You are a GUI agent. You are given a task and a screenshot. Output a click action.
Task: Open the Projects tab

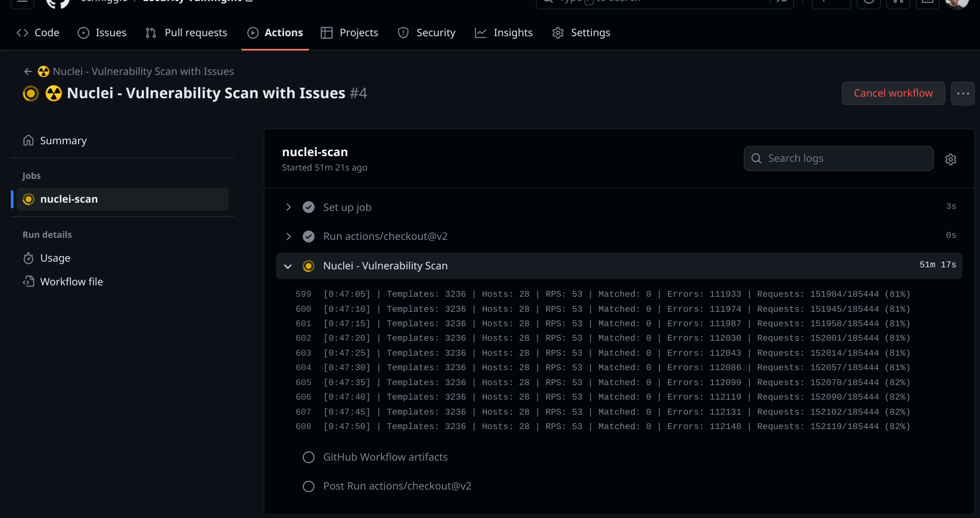pyautogui.click(x=350, y=33)
